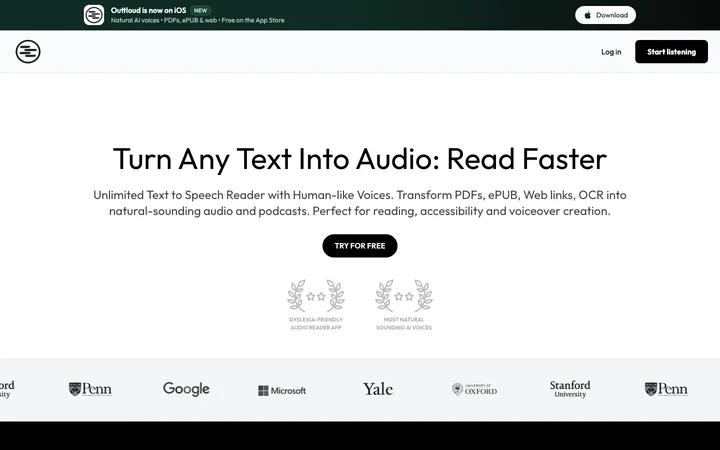Image resolution: width=720 pixels, height=450 pixels.
Task: Open the Log in link
Action: pos(611,52)
